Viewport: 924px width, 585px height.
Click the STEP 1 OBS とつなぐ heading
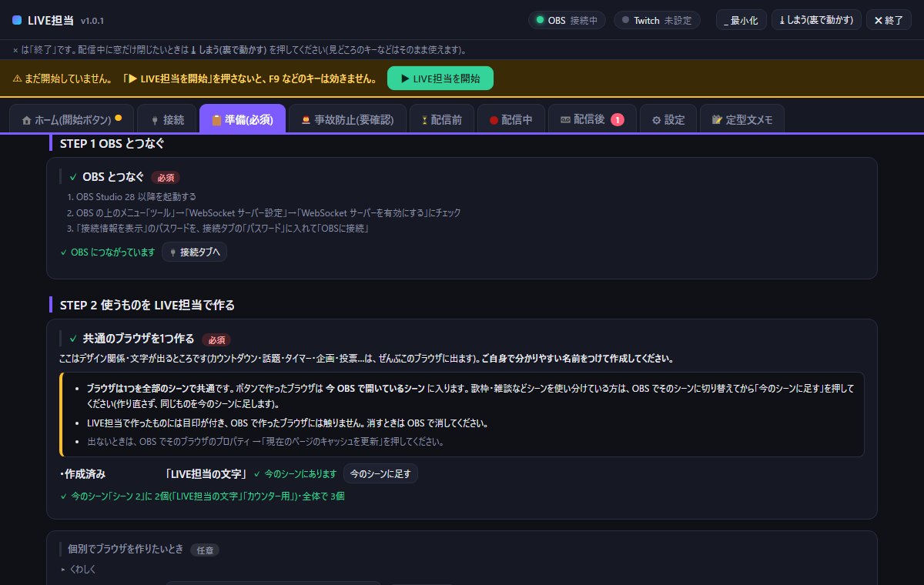[112, 143]
